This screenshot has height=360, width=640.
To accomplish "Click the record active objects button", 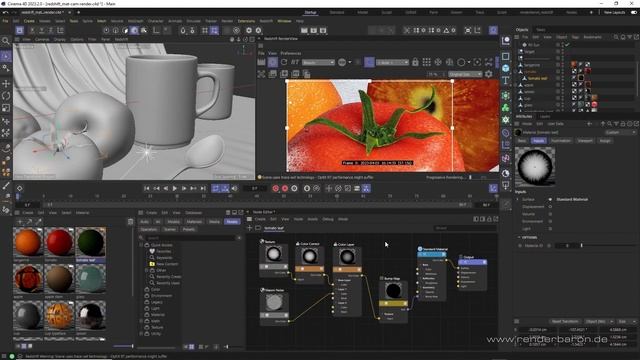I will pos(276,188).
